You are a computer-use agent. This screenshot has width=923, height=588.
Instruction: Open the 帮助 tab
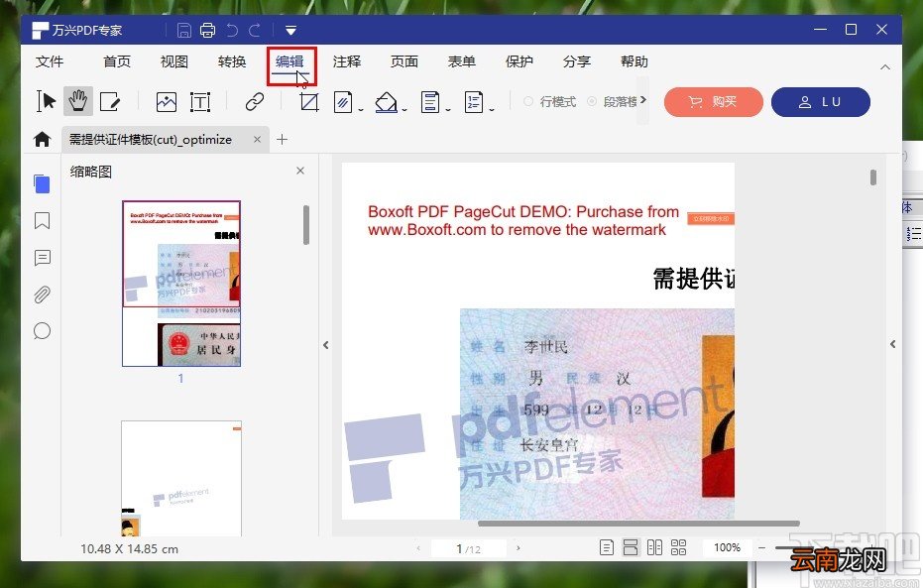[634, 61]
